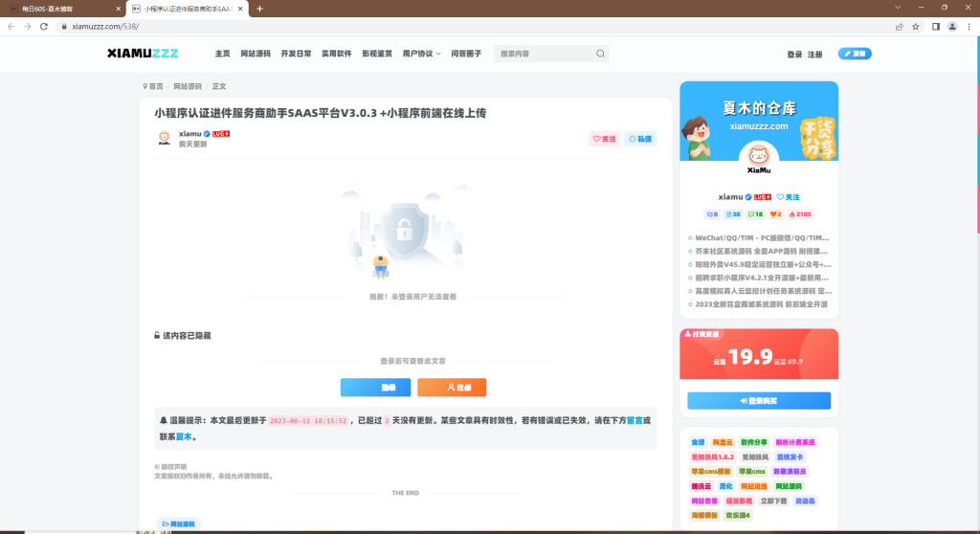Click 网站源码 category tag below article

178,524
